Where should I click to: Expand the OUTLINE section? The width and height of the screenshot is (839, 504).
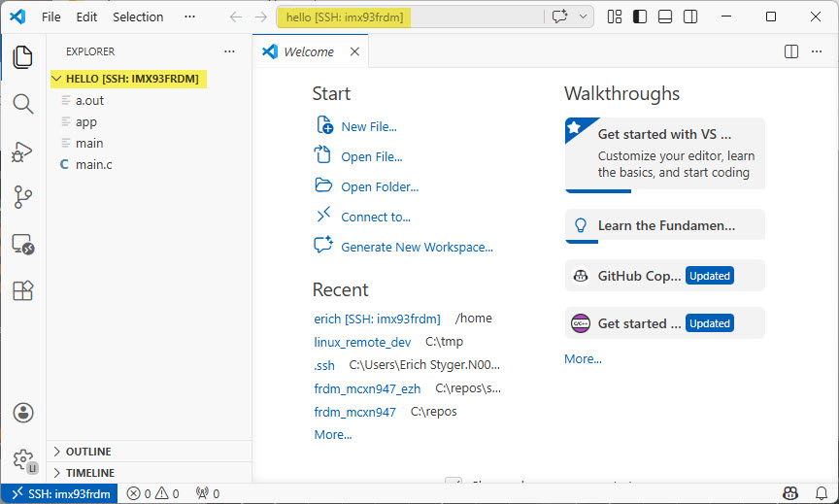[87, 452]
